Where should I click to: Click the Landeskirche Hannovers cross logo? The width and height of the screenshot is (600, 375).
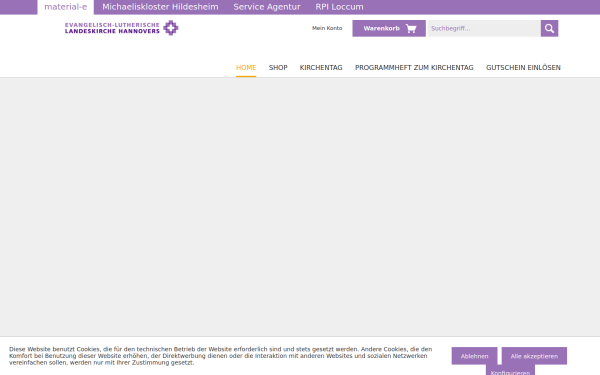point(171,28)
